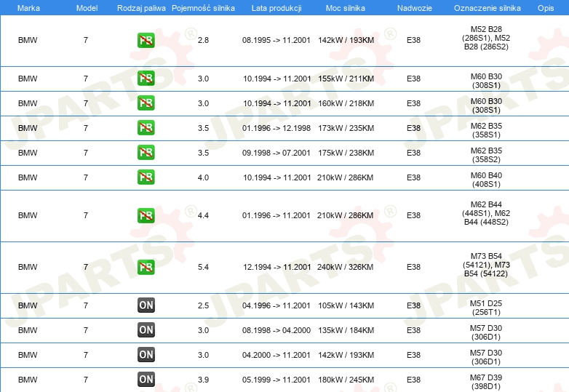This screenshot has height=392, width=569.
Task: Click the ON diesel icon in the 3.9 engine row
Action: pyautogui.click(x=146, y=380)
